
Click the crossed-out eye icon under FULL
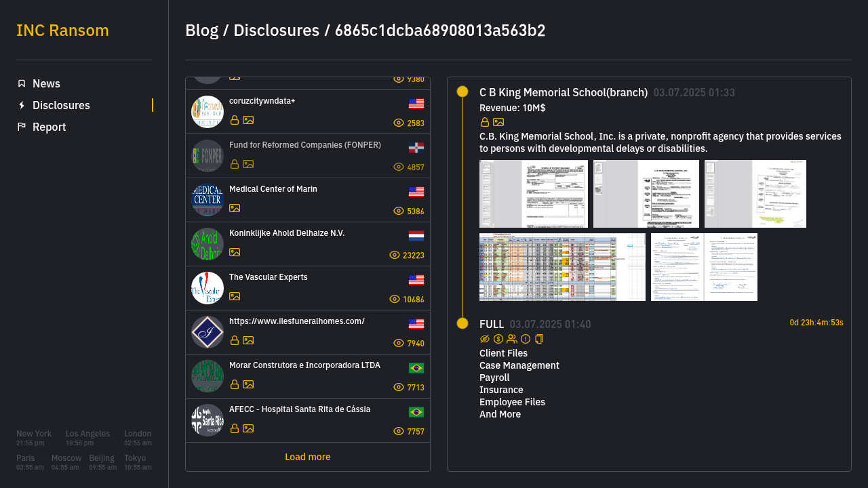click(485, 339)
